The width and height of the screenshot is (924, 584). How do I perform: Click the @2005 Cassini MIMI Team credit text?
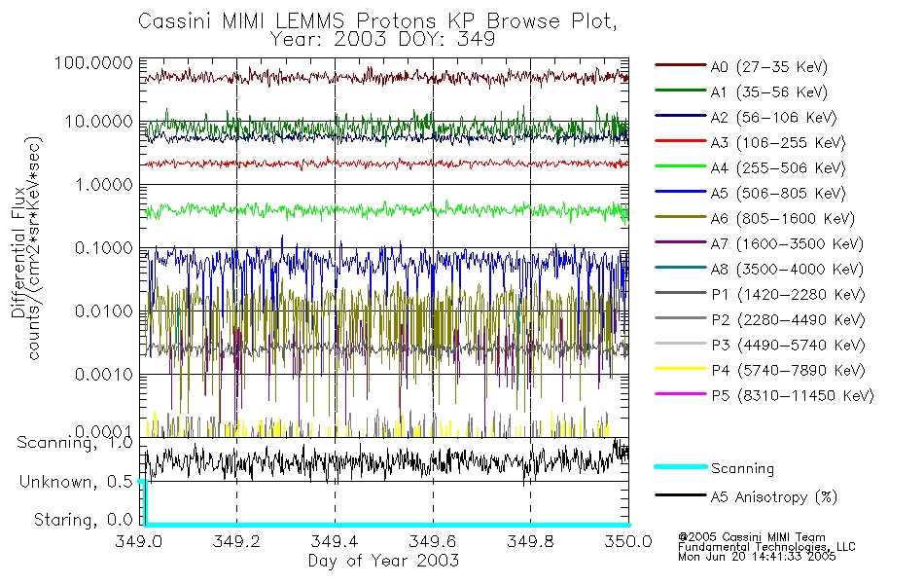point(752,537)
